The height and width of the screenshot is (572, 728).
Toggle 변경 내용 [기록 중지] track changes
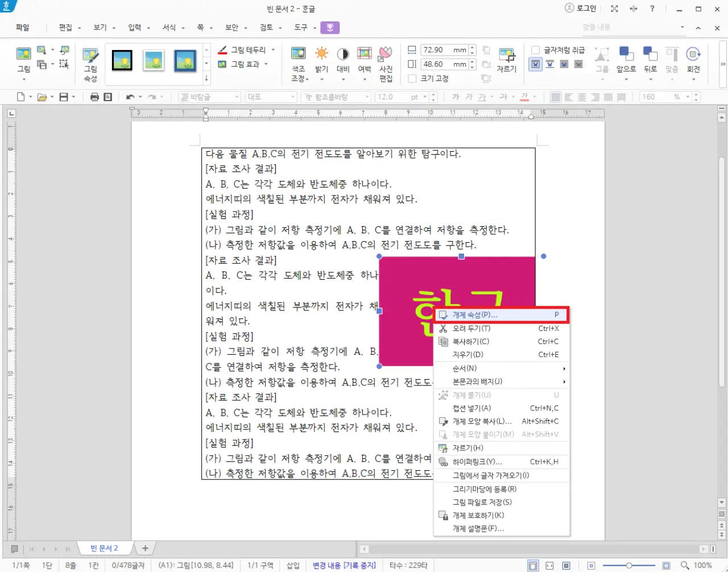344,565
